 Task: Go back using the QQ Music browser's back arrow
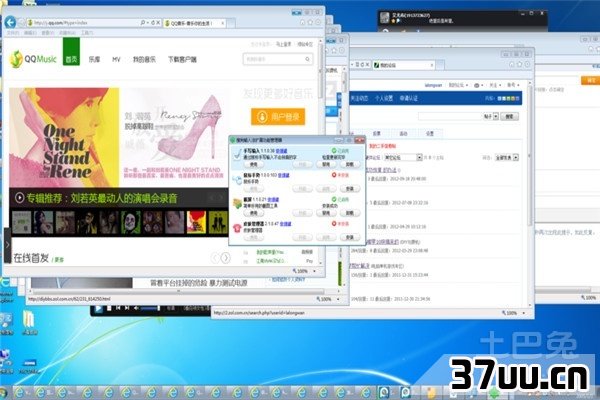coord(10,22)
